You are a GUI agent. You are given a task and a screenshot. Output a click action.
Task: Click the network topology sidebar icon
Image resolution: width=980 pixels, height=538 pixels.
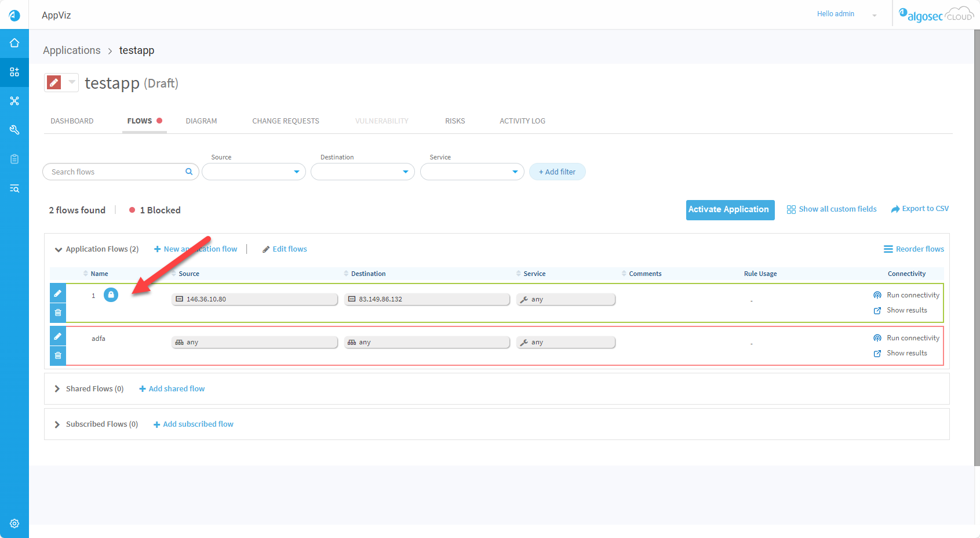tap(14, 101)
